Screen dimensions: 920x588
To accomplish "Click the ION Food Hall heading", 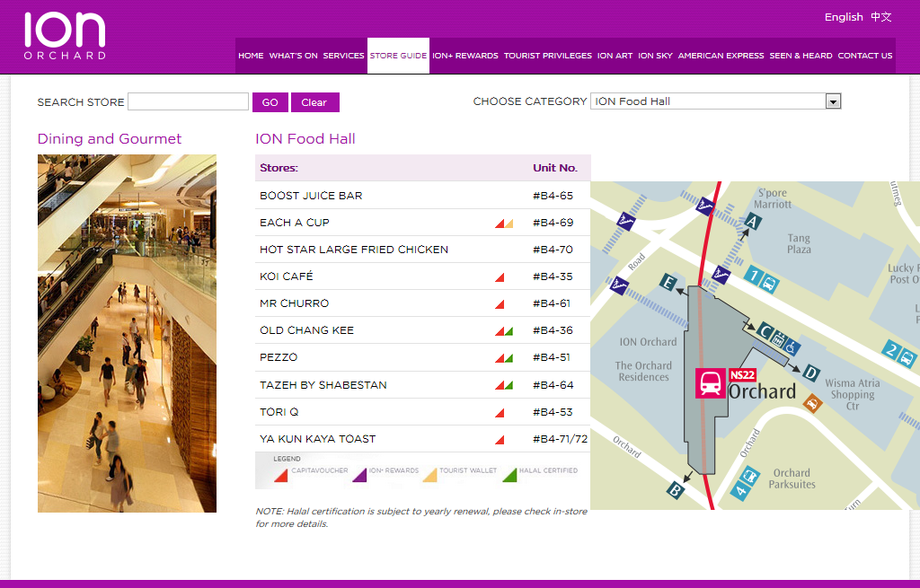I will point(305,139).
